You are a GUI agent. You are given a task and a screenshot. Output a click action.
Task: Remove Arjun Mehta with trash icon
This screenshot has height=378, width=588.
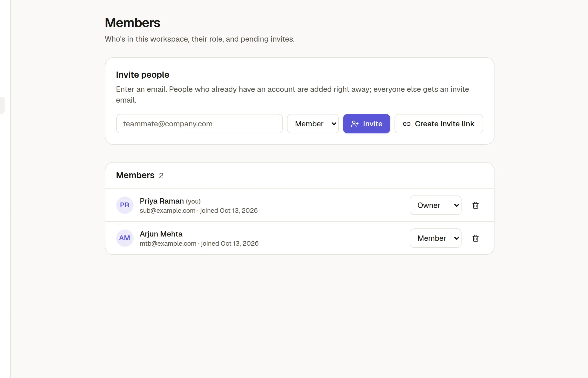point(475,238)
